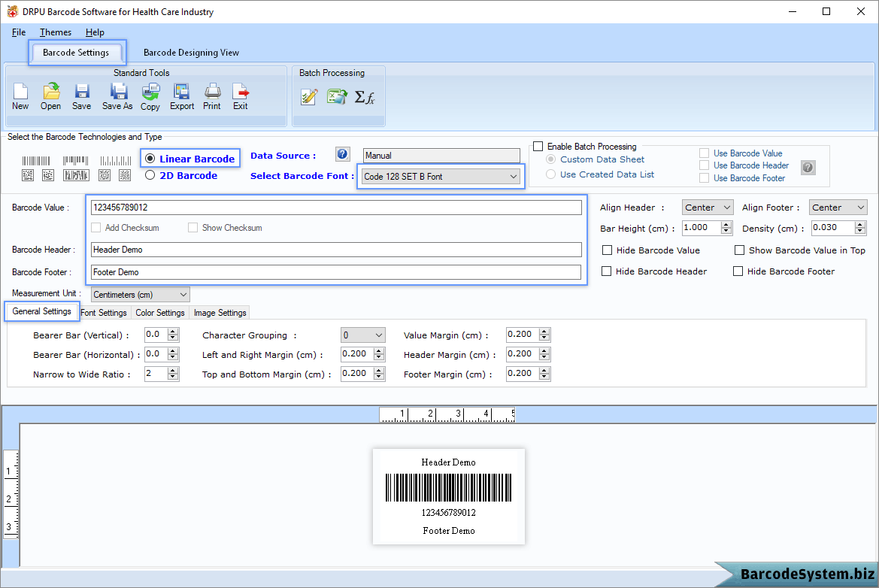Open the Help menu
The width and height of the screenshot is (879, 588).
click(x=95, y=32)
